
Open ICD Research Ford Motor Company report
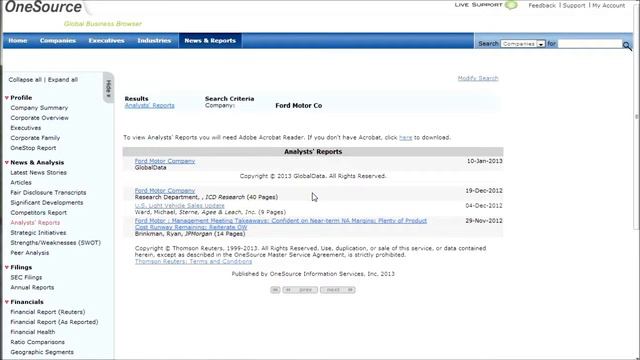[165, 191]
